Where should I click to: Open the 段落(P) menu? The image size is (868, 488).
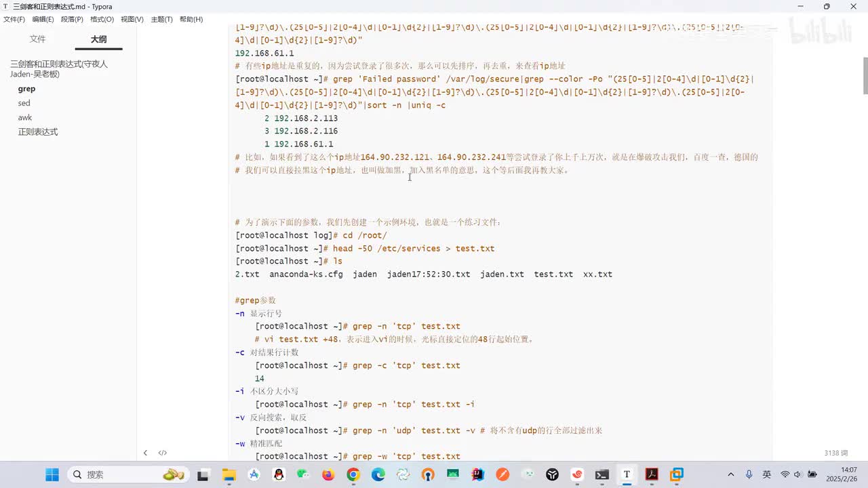pos(72,20)
